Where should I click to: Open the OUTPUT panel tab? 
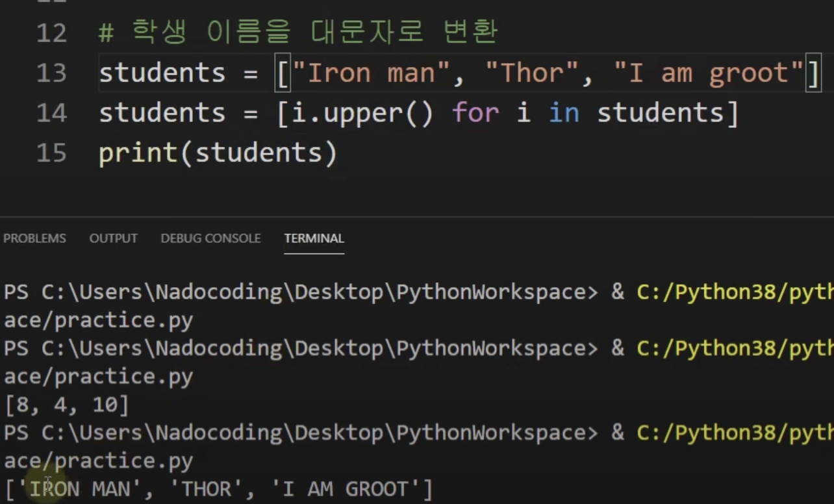pos(113,238)
